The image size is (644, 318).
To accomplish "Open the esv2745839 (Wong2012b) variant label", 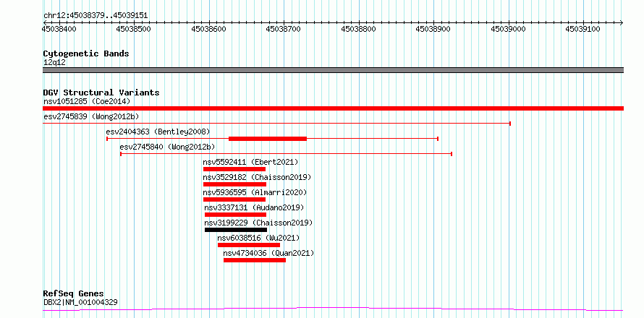I will (91, 116).
